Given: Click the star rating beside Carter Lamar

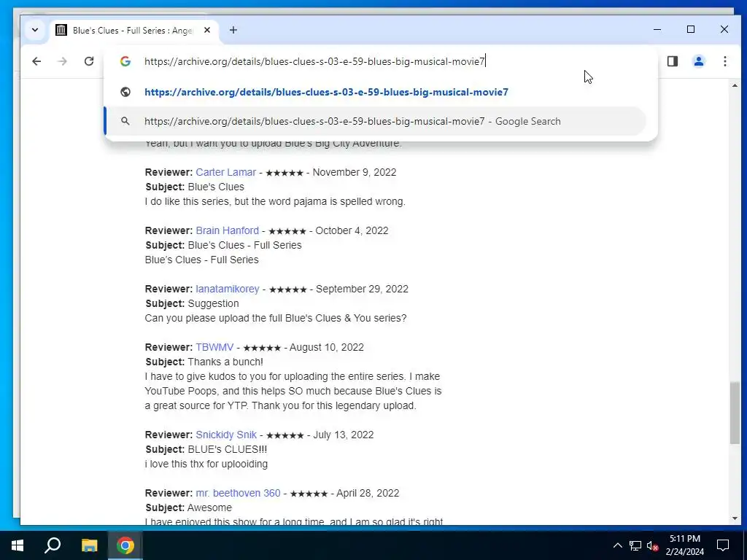Looking at the screenshot, I should tap(285, 173).
